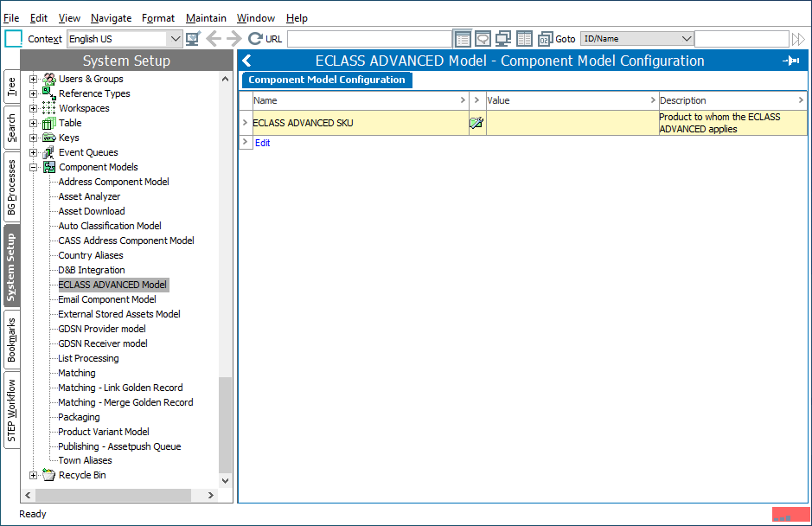Open the Navigate menu
Image resolution: width=812 pixels, height=526 pixels.
point(111,17)
